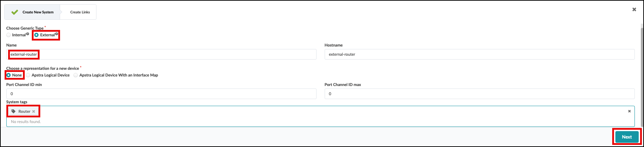
Task: Focus the Port Channel ID max field
Action: coord(479,94)
